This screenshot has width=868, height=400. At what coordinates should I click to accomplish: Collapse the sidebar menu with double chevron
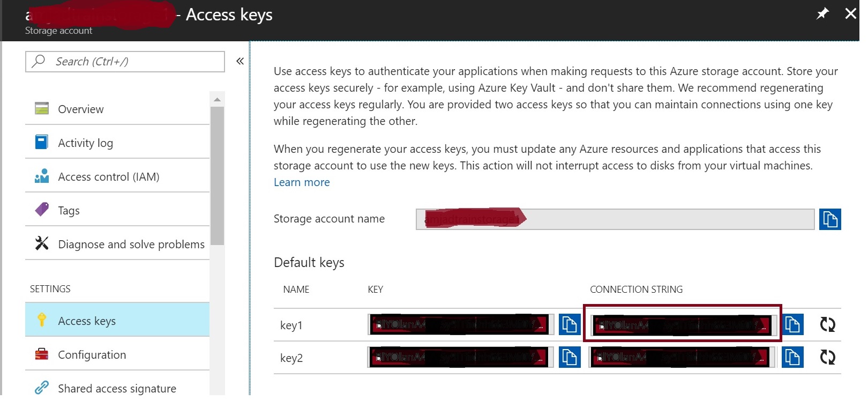(x=240, y=61)
